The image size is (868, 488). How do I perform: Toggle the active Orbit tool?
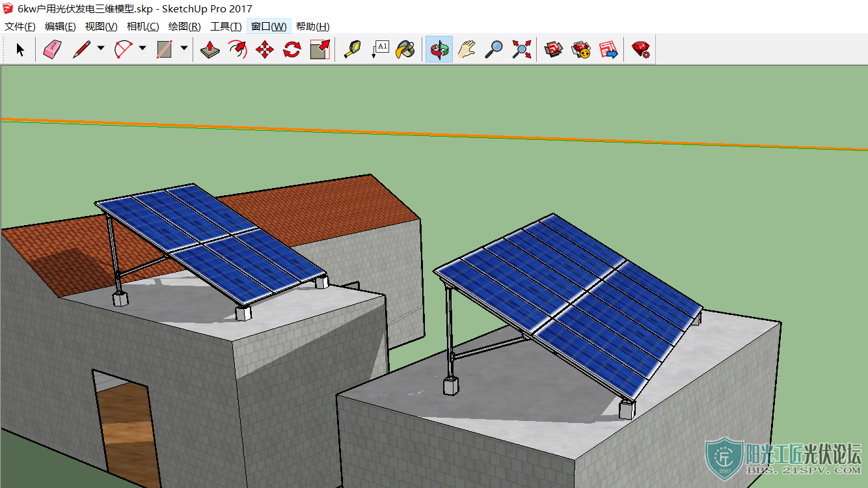439,49
